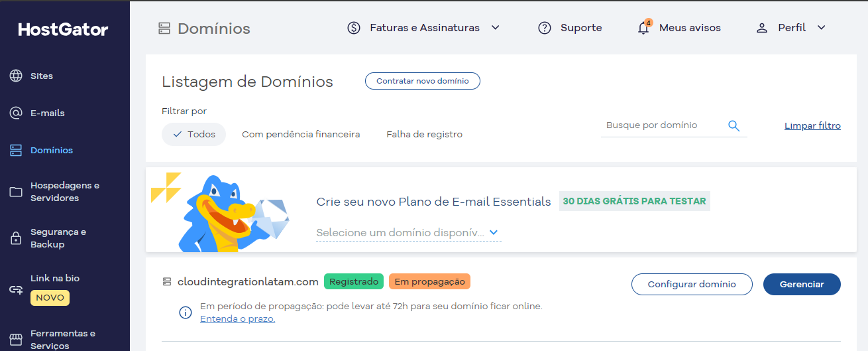The image size is (868, 351).
Task: Click the HostGator logo
Action: 63,29
